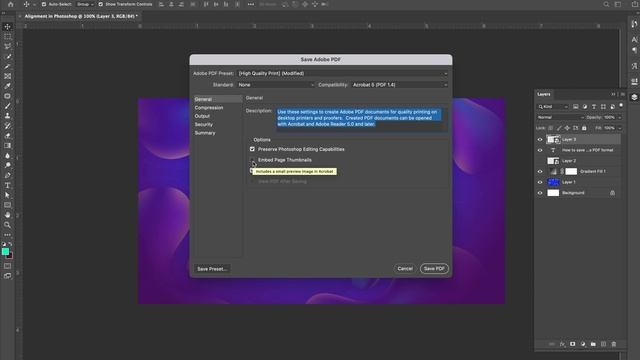Toggle Embed Page Thumbnails checkbox
The image size is (640, 360).
click(252, 160)
